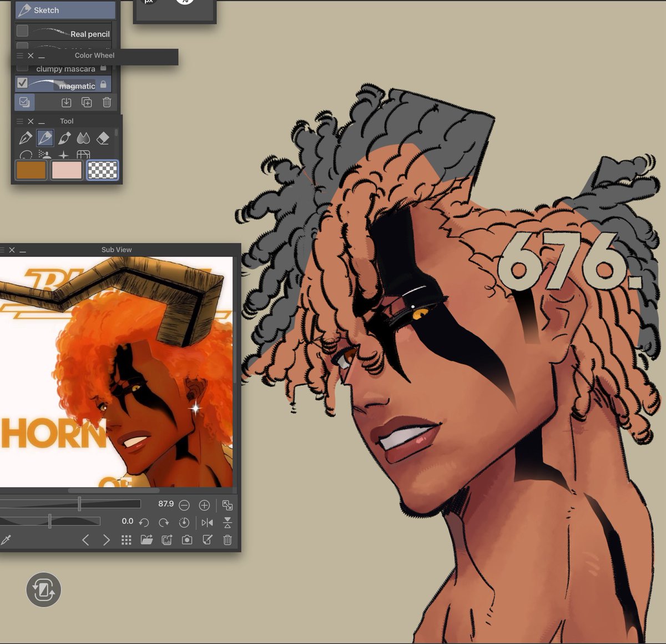Click the Color Wheel panel title

(x=94, y=56)
